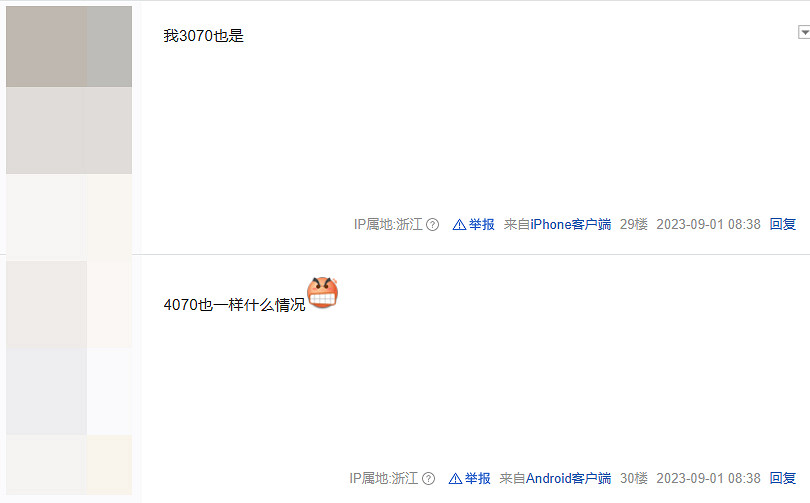Click the IP属地:浙江 label on 29楼
The image size is (810, 503).
388,225
